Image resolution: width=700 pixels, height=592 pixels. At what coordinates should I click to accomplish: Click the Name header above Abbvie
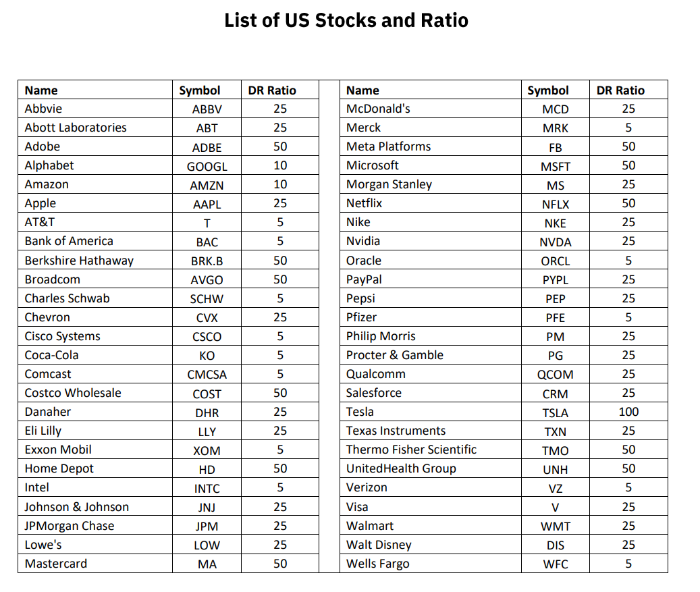[x=41, y=90]
